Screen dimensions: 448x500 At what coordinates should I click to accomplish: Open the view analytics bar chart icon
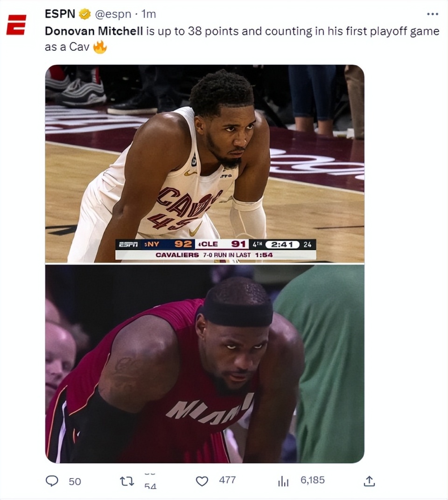283,481
